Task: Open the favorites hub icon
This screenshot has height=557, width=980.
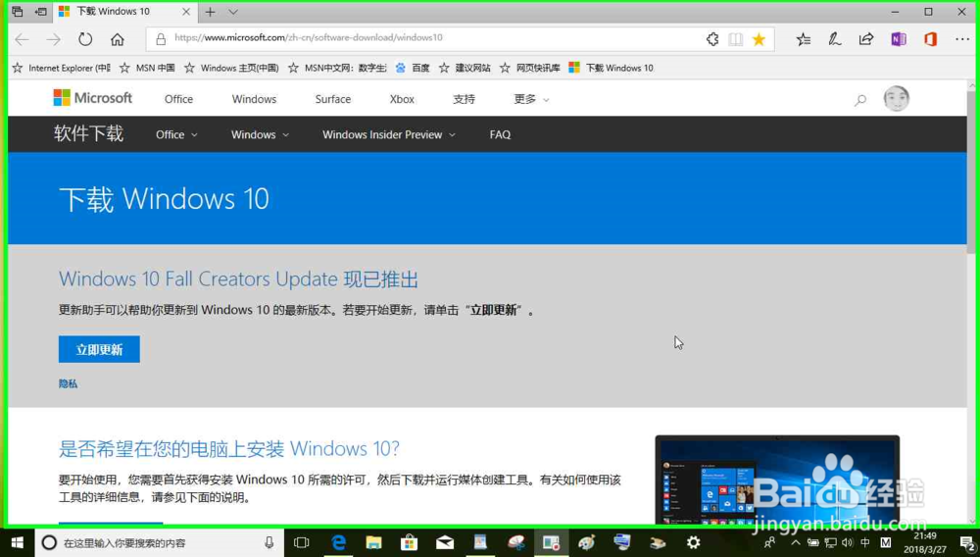Action: (804, 39)
